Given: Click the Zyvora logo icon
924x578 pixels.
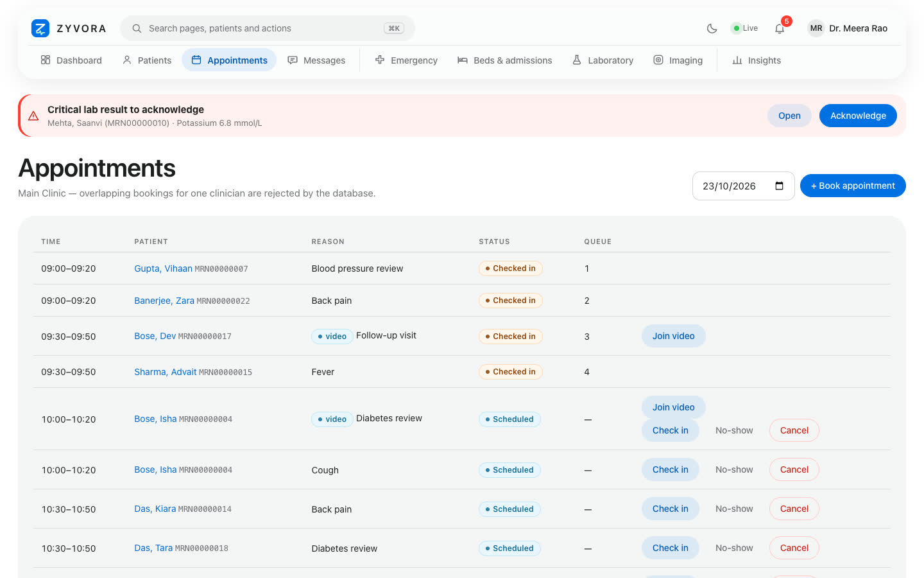Looking at the screenshot, I should tap(40, 28).
